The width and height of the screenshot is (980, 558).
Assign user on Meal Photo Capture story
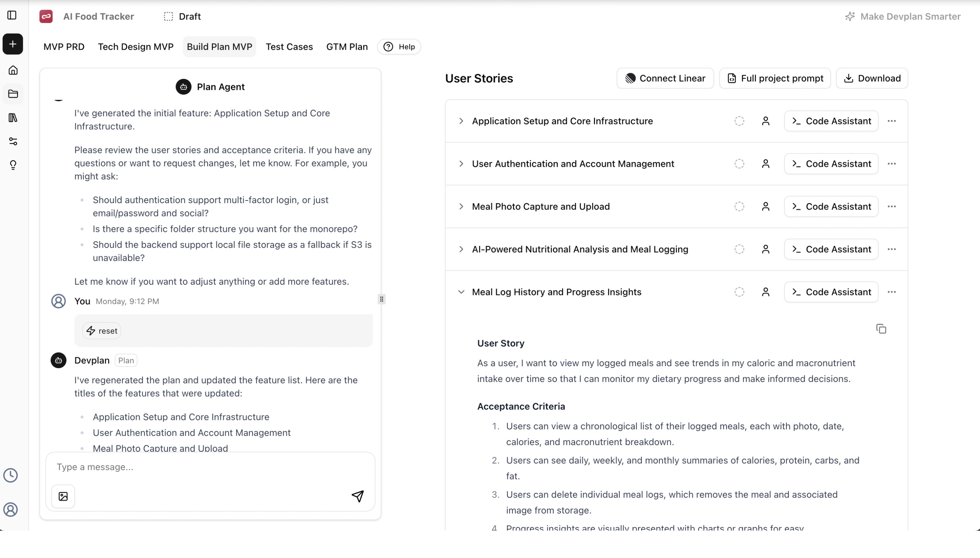tap(766, 206)
